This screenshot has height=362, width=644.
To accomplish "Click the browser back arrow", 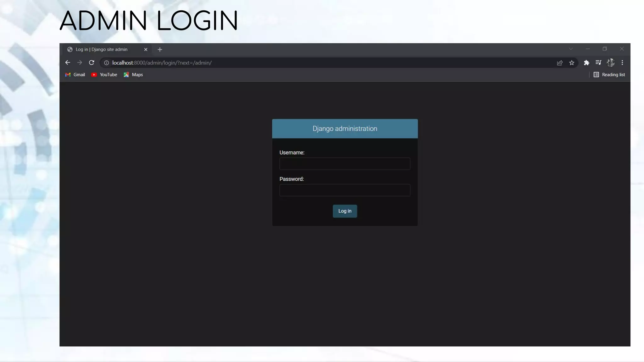I will (x=68, y=63).
